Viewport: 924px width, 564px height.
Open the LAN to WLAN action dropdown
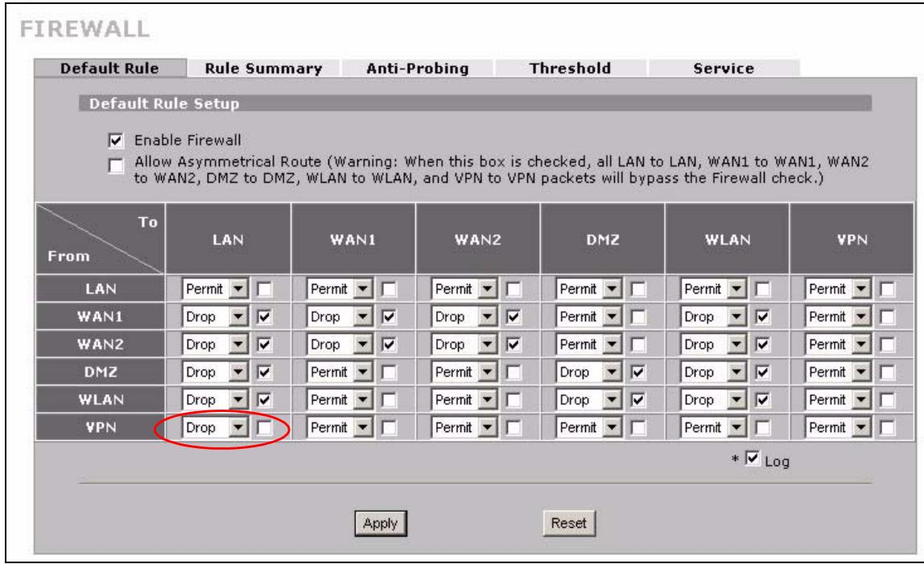pyautogui.click(x=714, y=289)
